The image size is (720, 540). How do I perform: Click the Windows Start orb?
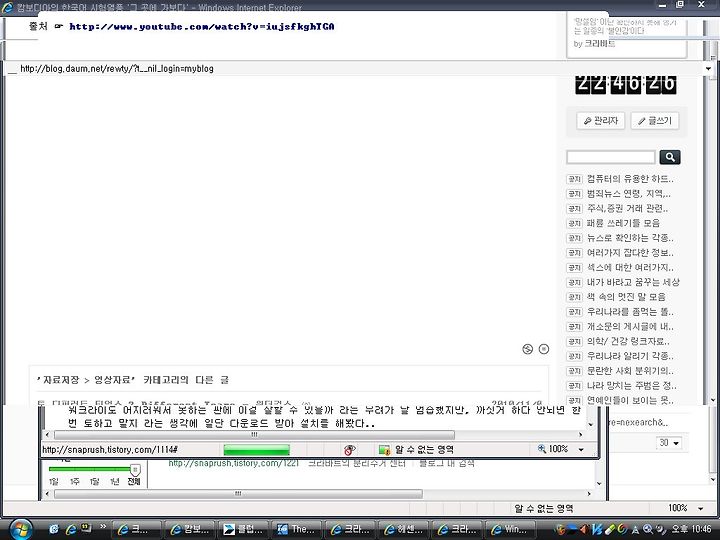pos(19,529)
